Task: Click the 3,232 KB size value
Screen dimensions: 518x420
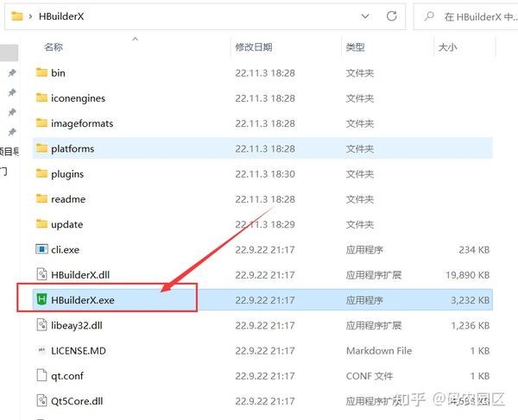Action: (471, 300)
